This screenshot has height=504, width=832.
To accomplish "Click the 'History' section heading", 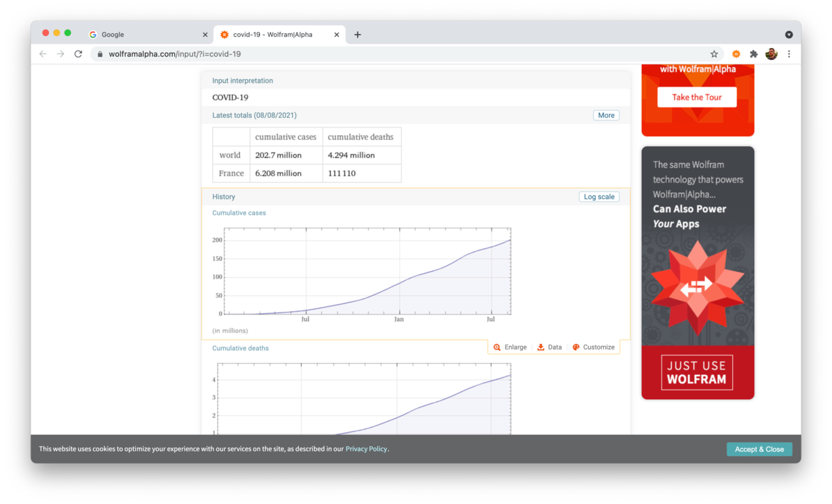I will [223, 197].
